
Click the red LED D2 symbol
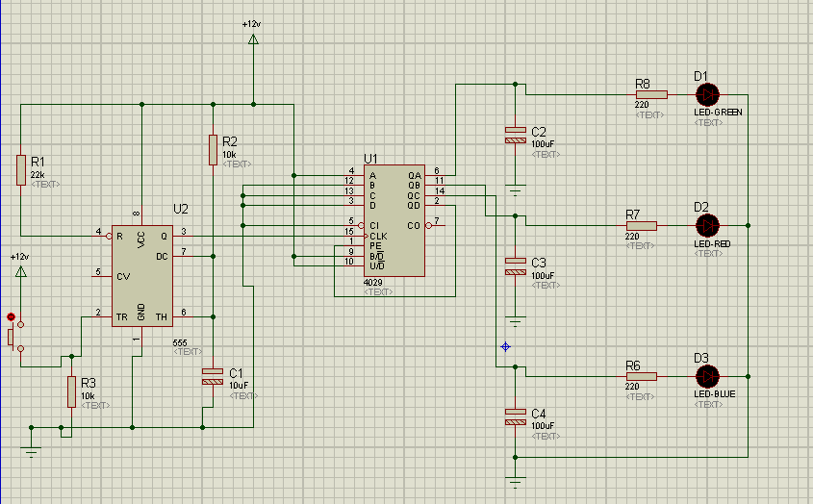[x=707, y=225]
